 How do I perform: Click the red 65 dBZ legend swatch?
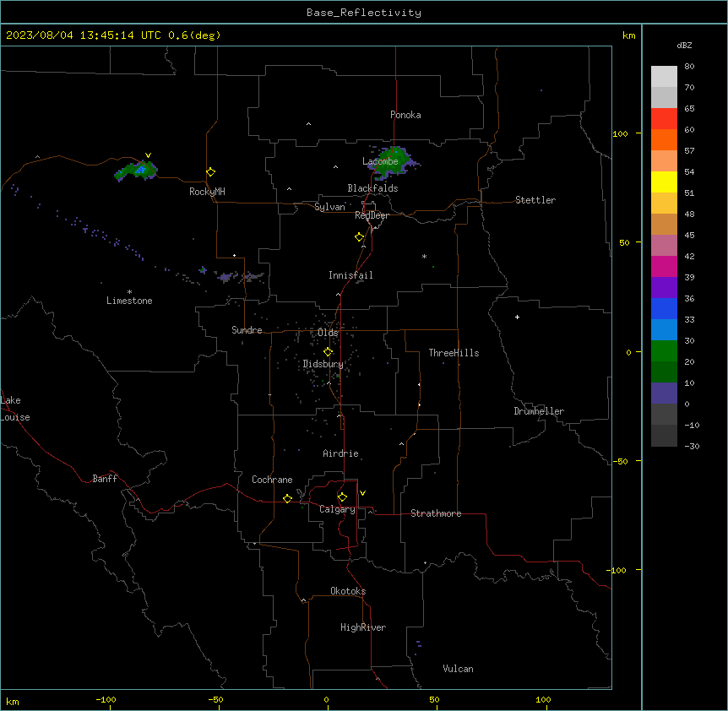pyautogui.click(x=664, y=118)
